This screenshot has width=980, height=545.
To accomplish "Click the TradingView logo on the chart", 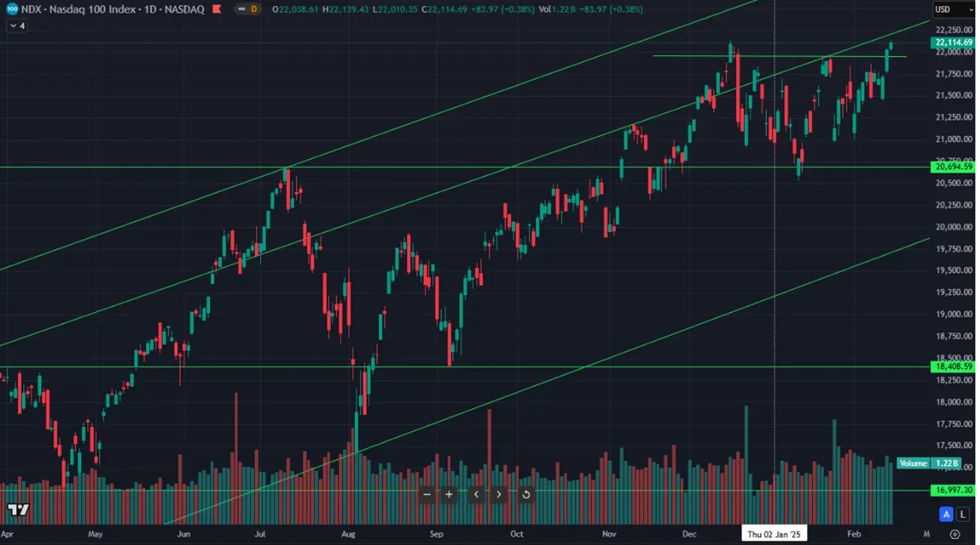I will pyautogui.click(x=19, y=510).
